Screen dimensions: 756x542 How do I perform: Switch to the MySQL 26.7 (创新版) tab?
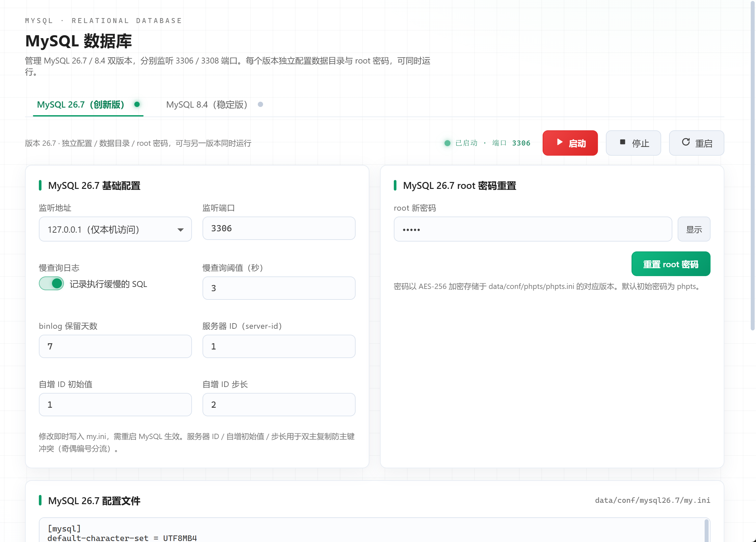88,105
